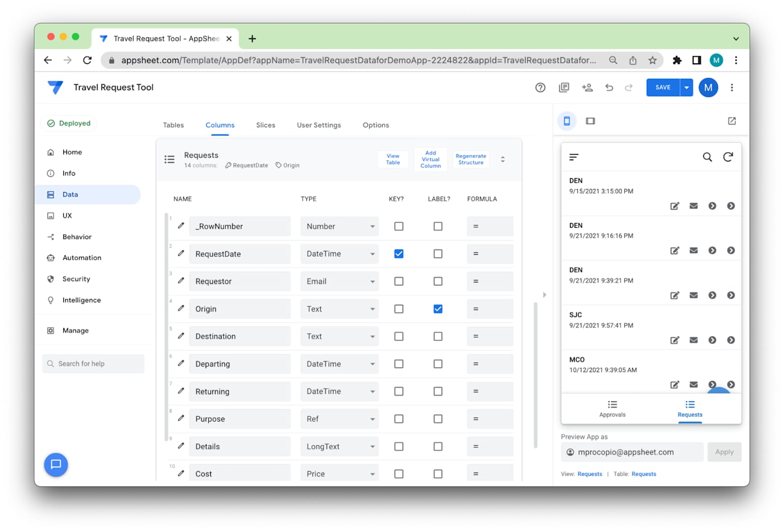Uncheck RequestDate as the key column
Screen dimensions: 784x532
399,253
